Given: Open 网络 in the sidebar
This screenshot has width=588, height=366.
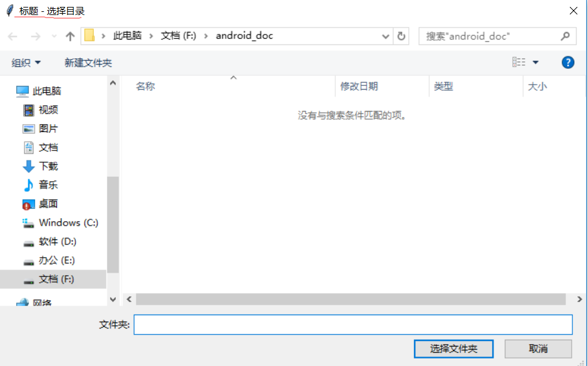Looking at the screenshot, I should 42,302.
